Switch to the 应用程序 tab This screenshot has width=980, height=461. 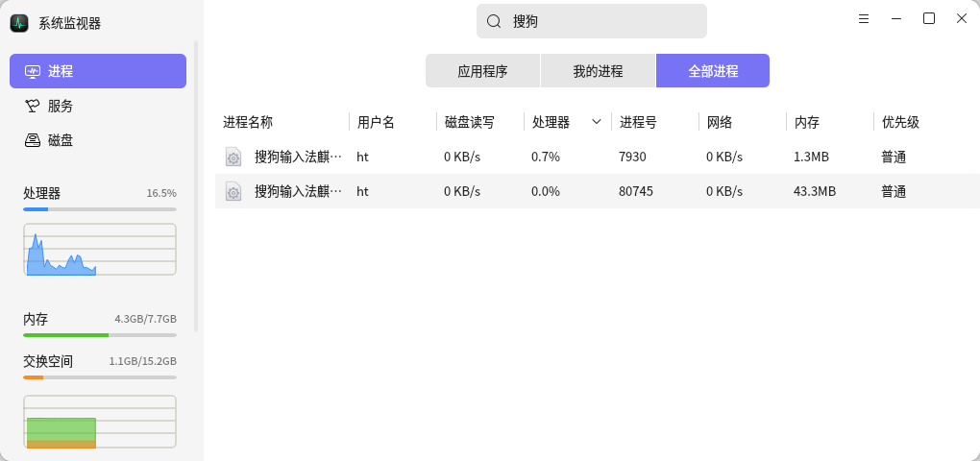tap(482, 70)
